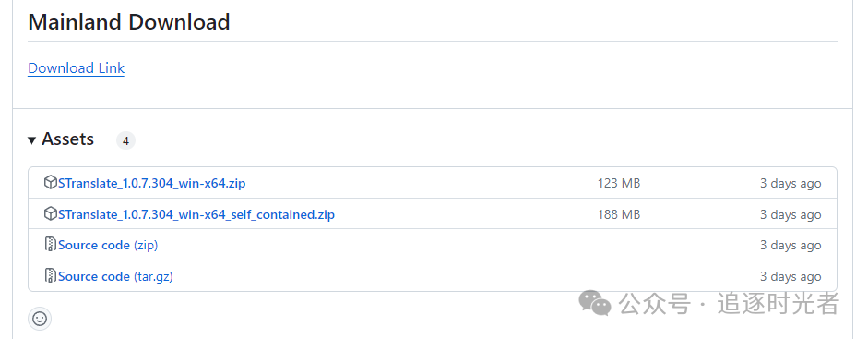Screen dimensions: 868x339
Task: Open the Mainland Download Link
Action: 77,68
